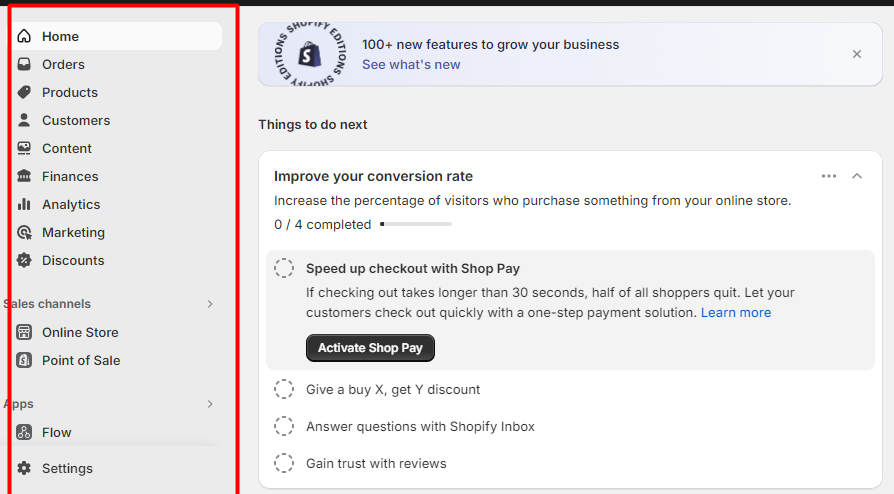Mark Speed up checkout task complete
This screenshot has width=894, height=494.
click(284, 268)
